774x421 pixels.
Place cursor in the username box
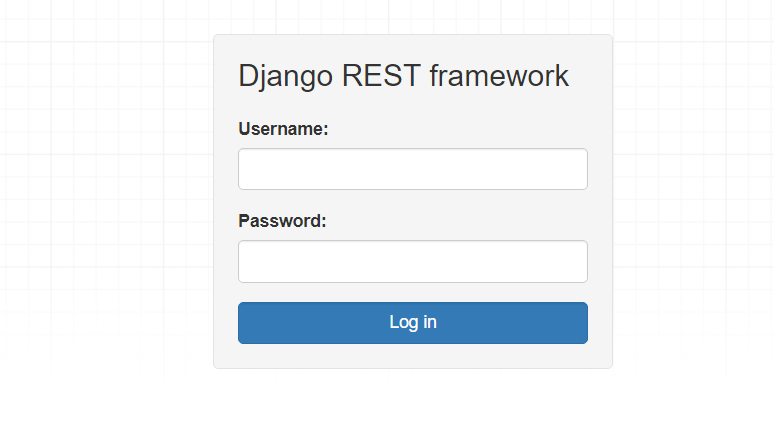[x=413, y=169]
